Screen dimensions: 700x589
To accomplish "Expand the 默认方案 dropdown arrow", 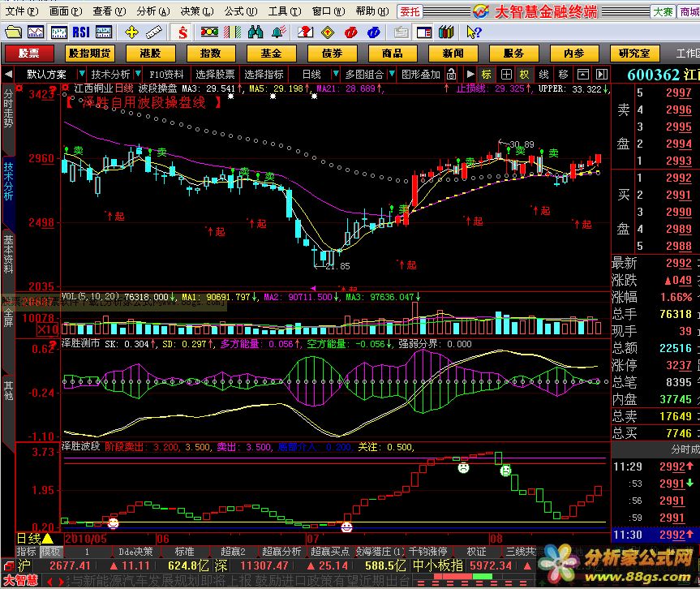I will (82, 74).
